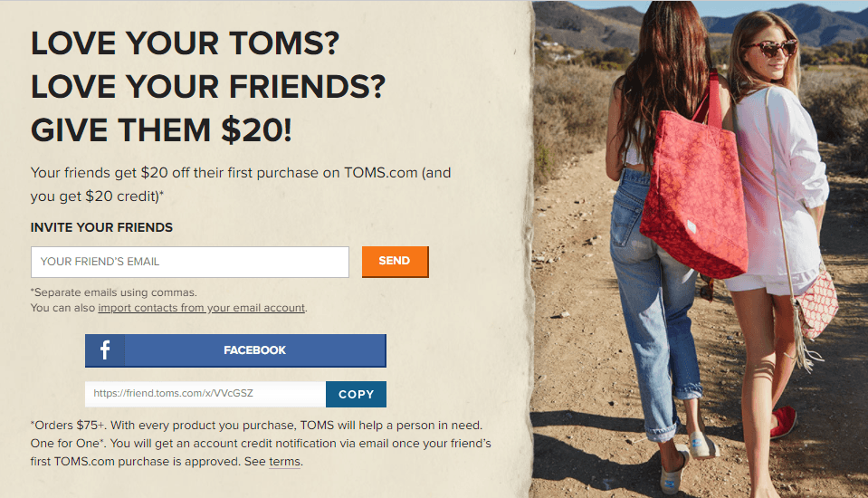Click the "LOVE YOUR TOMS?" headline
Image resolution: width=868 pixels, height=498 pixels.
tap(191, 43)
